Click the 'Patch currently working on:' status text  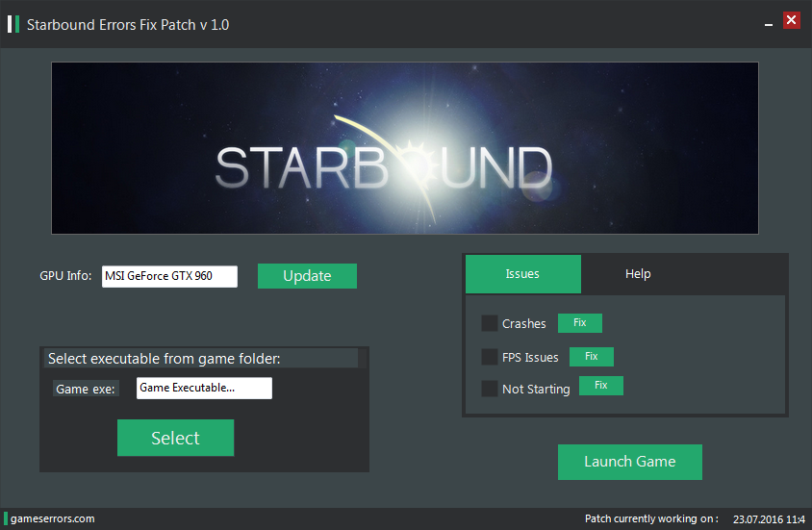[x=651, y=518]
